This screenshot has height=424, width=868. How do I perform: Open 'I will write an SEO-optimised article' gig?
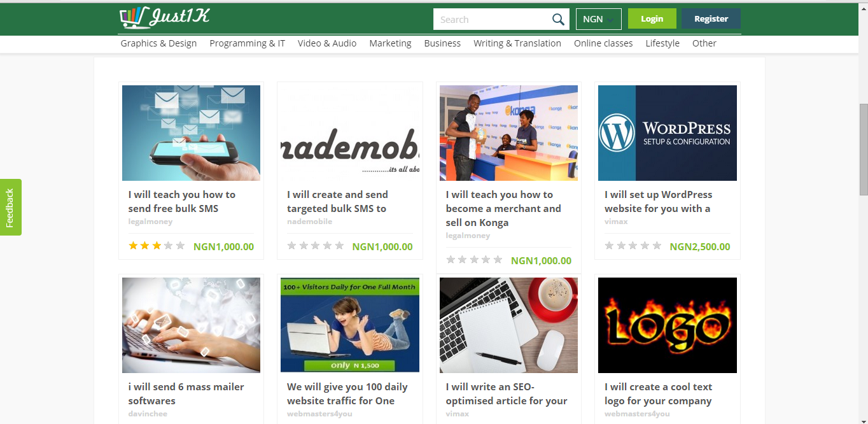point(507,393)
